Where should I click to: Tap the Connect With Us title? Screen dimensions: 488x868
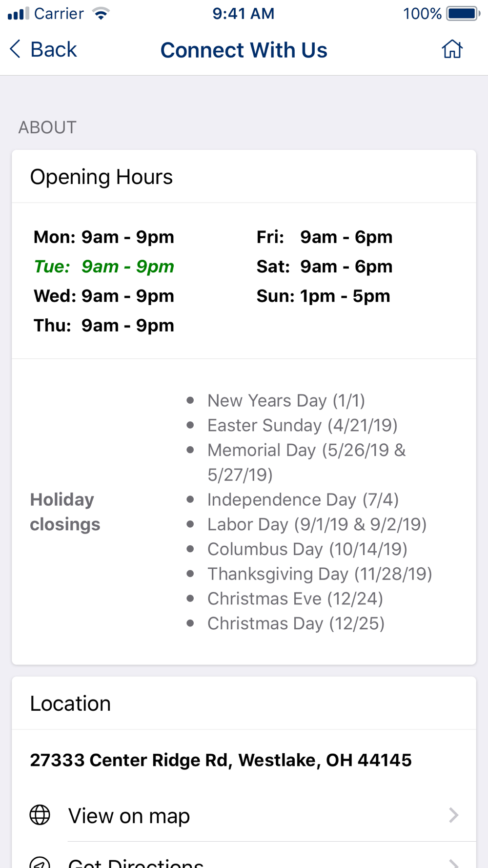coord(244,50)
